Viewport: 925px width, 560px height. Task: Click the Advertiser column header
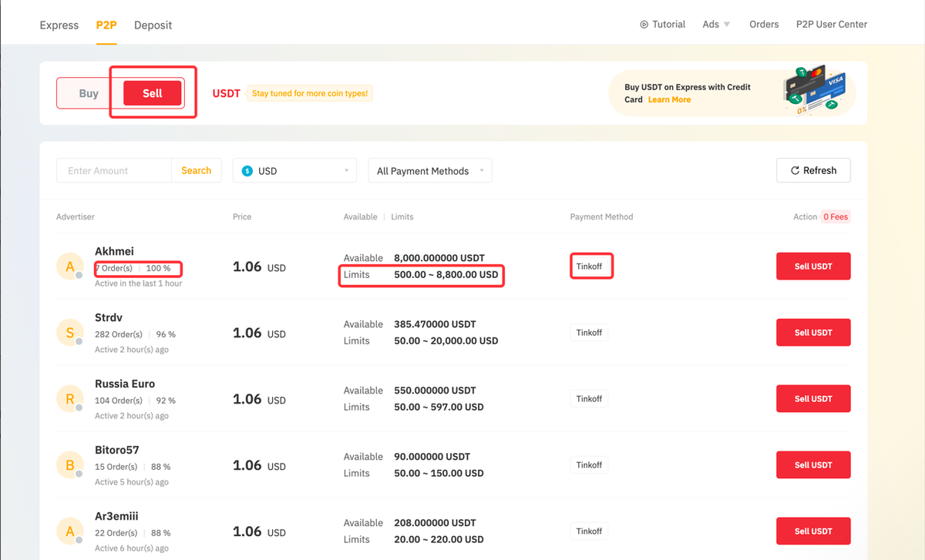pos(76,216)
